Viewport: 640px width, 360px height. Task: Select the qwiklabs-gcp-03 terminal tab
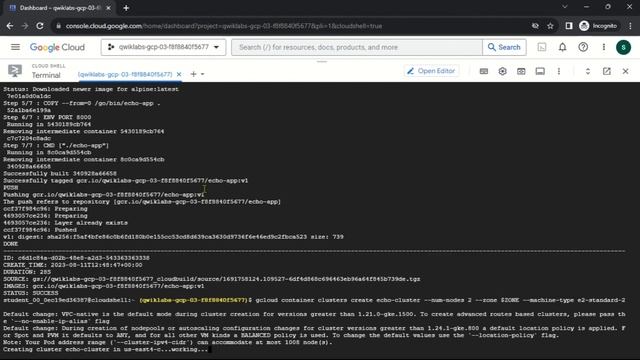[x=125, y=74]
